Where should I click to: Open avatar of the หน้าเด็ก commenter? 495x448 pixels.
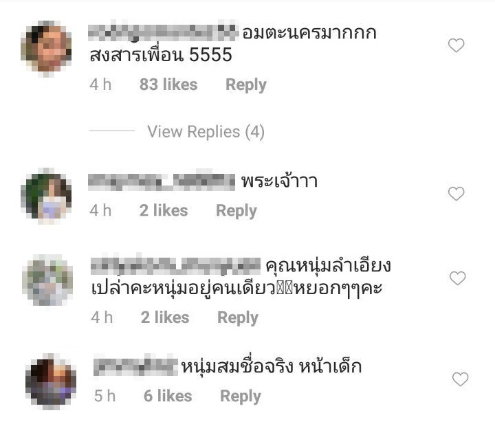click(x=51, y=381)
